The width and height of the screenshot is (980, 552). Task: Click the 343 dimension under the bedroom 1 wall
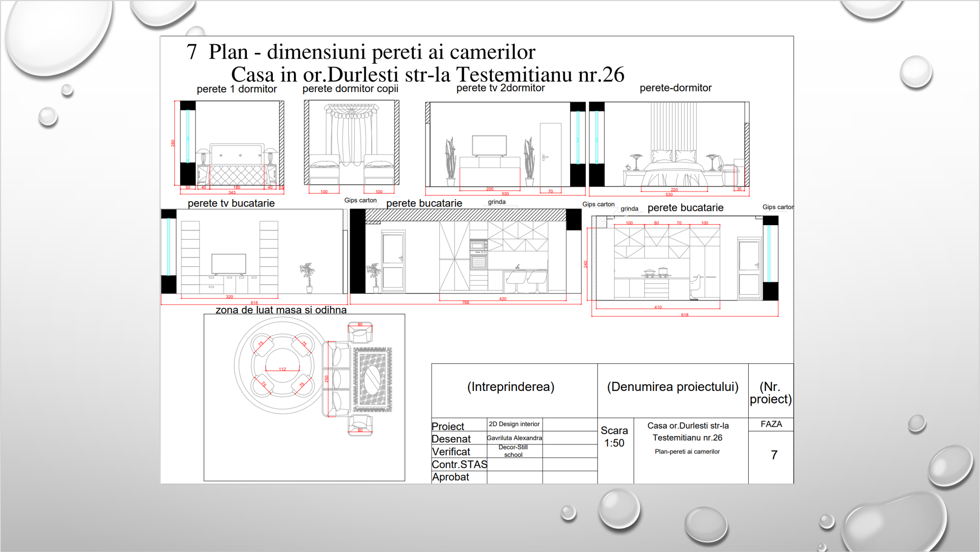click(x=232, y=192)
